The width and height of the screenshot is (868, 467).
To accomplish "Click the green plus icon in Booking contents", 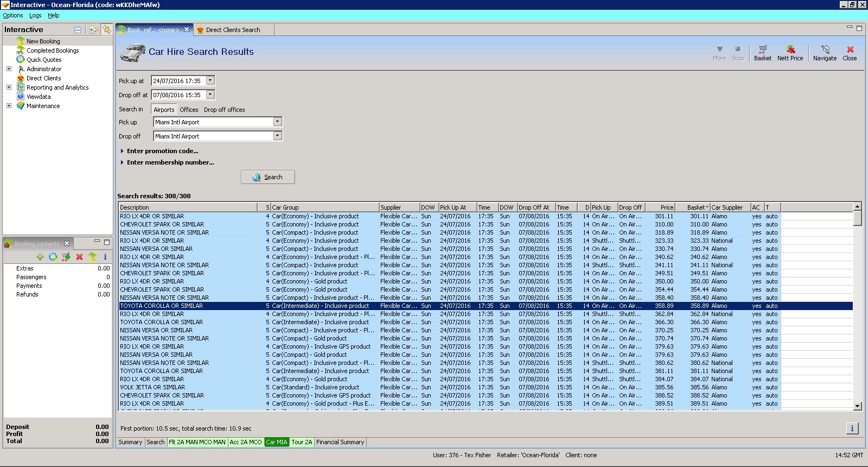I will click(40, 257).
